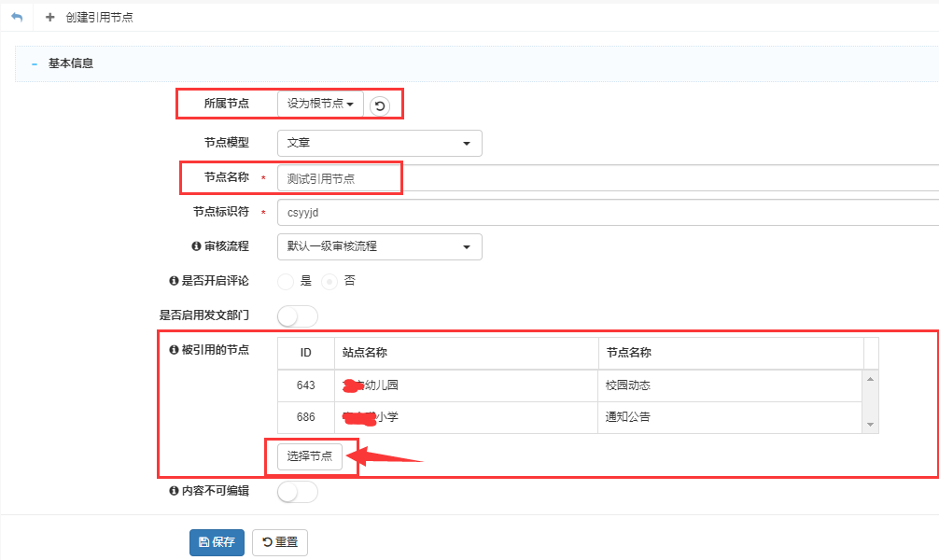Enable the 内容不可编辑 switch
Image resolution: width=939 pixels, height=560 pixels.
tap(298, 492)
